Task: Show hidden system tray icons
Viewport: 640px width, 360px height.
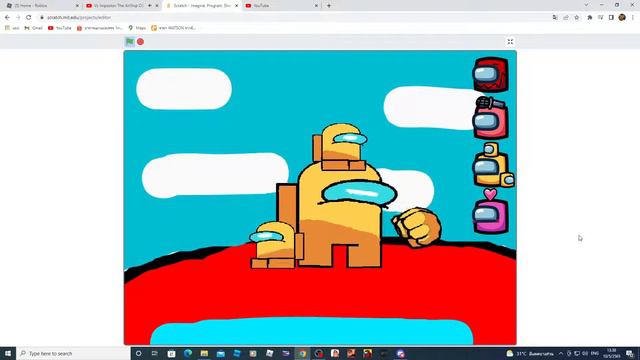Action: coord(561,353)
